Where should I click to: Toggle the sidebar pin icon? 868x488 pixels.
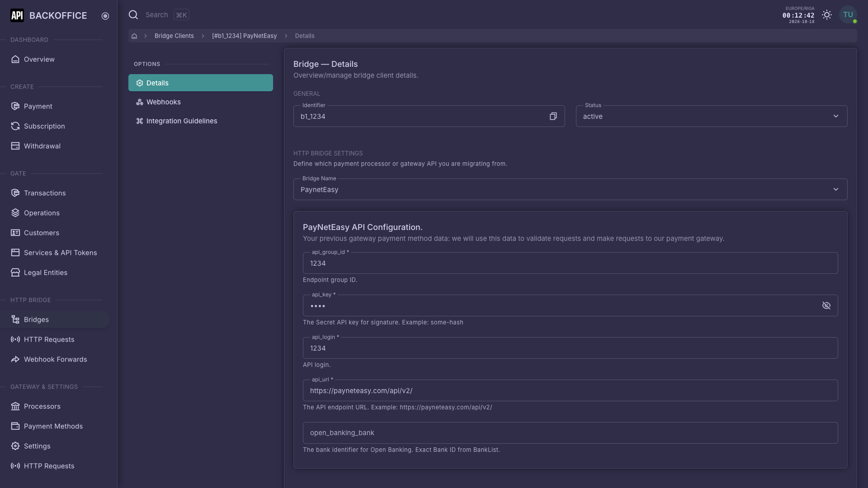click(105, 16)
